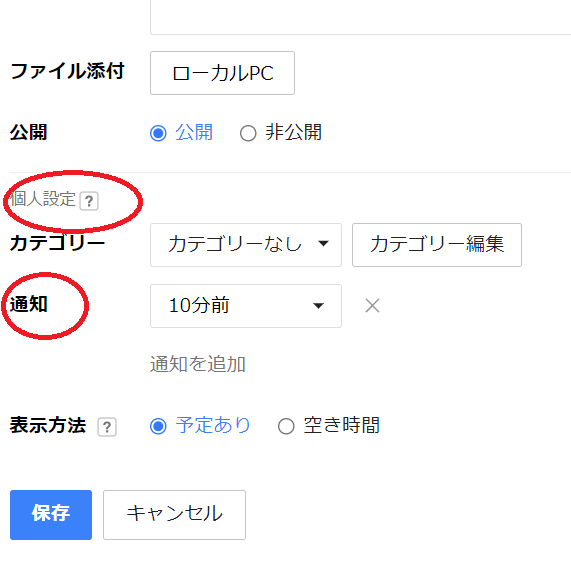Choose the 予定あり display option
This screenshot has height=564, width=571.
click(158, 426)
